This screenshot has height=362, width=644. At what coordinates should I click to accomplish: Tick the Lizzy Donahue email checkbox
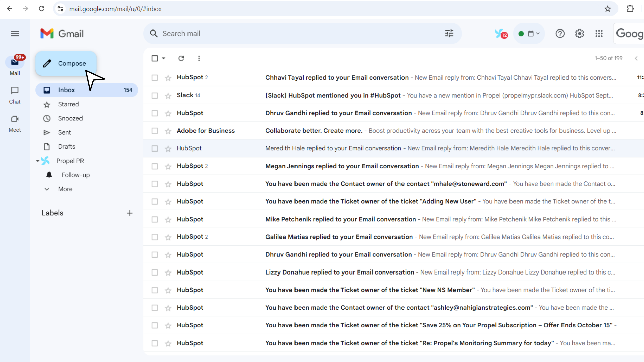pos(155,273)
